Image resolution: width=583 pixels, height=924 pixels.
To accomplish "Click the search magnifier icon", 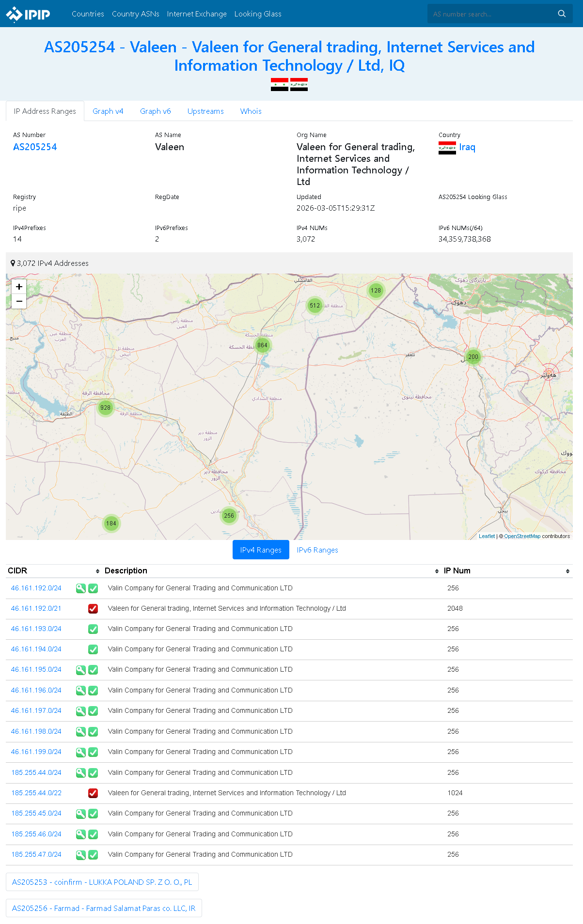I will click(x=562, y=14).
